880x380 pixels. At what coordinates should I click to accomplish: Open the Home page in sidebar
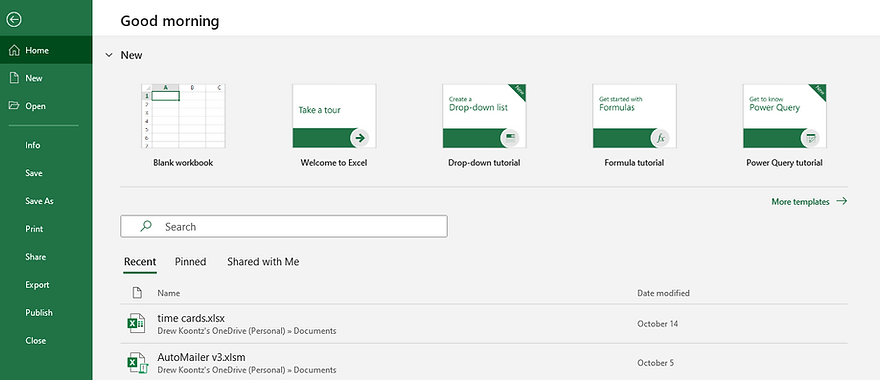click(46, 50)
